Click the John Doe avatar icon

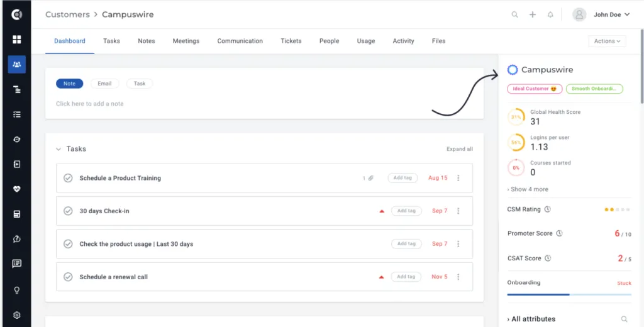coord(579,14)
